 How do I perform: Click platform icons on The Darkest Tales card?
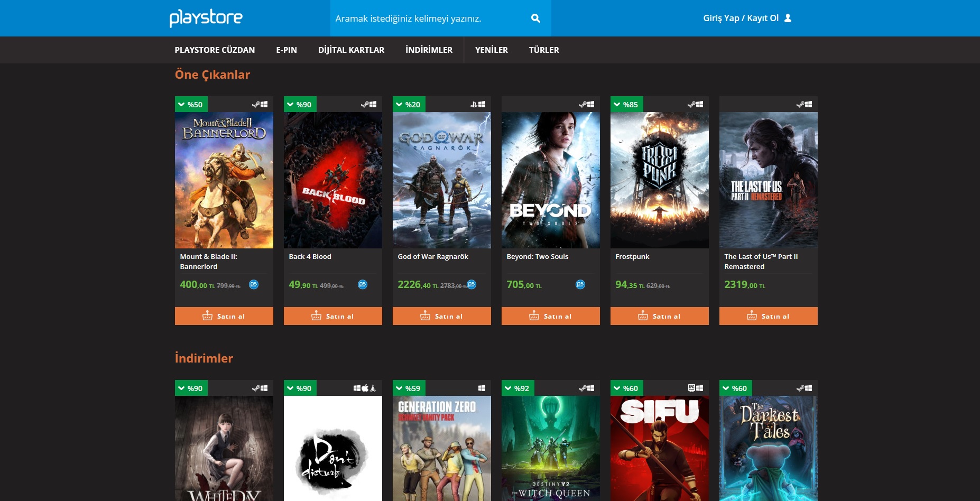point(804,388)
